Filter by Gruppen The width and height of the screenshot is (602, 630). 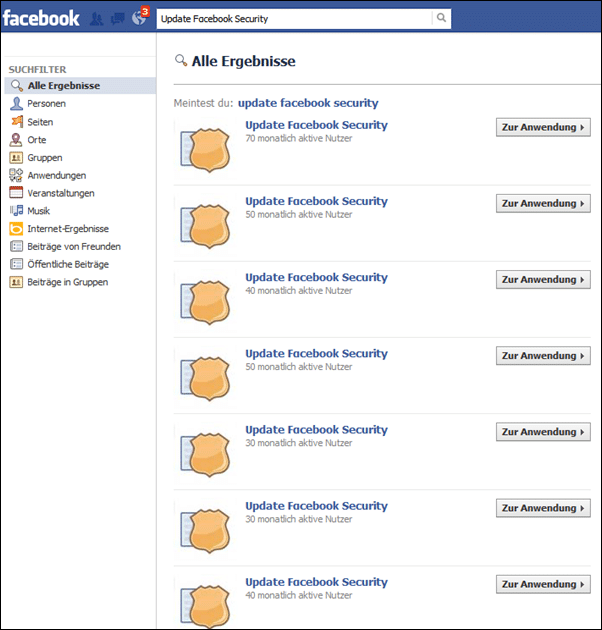[45, 158]
